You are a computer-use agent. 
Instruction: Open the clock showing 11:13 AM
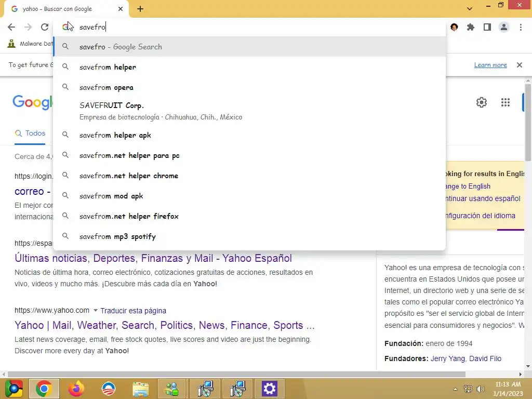point(508,389)
